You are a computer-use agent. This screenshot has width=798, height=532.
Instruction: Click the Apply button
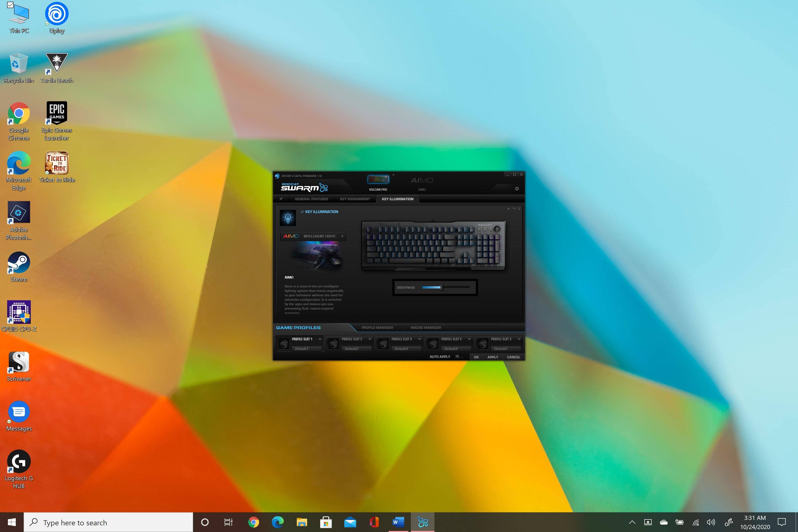click(493, 357)
